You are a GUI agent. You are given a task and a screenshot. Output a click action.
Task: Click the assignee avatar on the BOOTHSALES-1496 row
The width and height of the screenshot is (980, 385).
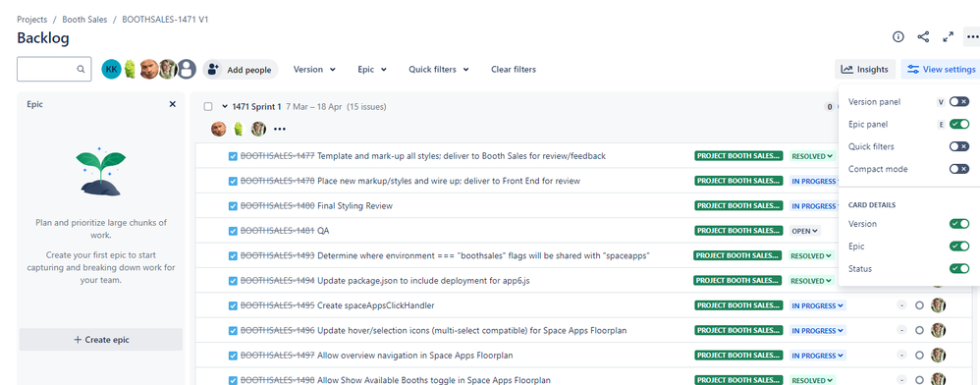pyautogui.click(x=938, y=331)
